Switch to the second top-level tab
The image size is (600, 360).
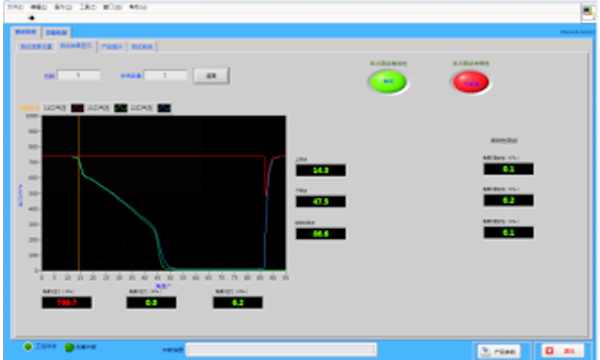pos(56,33)
